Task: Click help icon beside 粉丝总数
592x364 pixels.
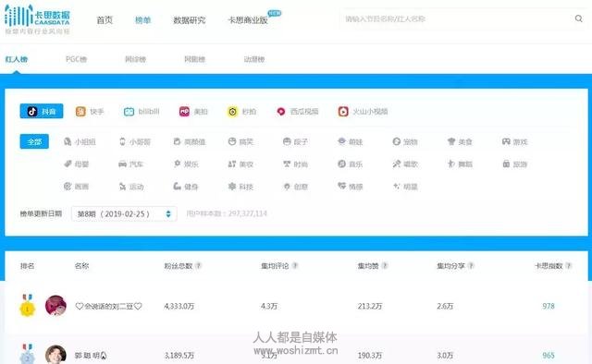Action: [x=198, y=265]
